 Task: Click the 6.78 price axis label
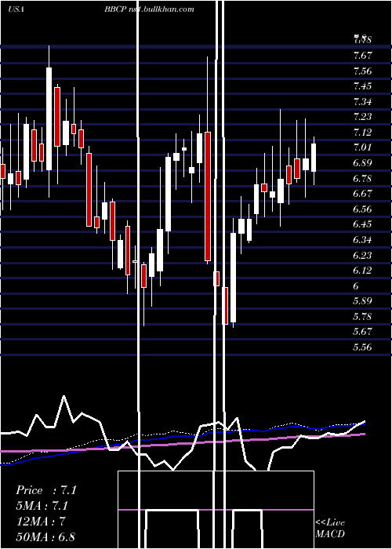[362, 179]
